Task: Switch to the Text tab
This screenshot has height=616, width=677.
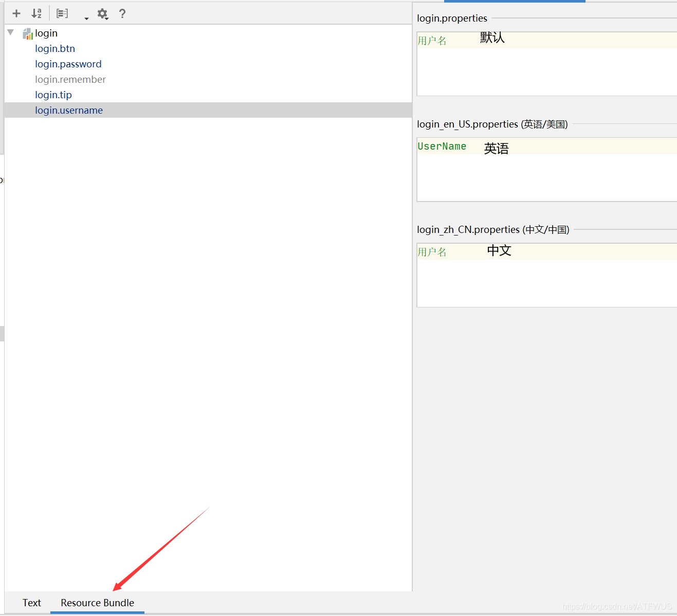Action: tap(32, 603)
